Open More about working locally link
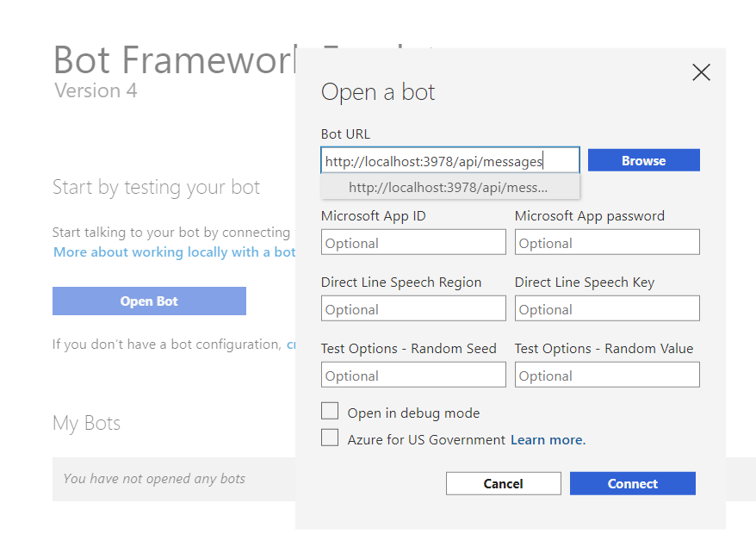This screenshot has height=534, width=756. point(174,252)
